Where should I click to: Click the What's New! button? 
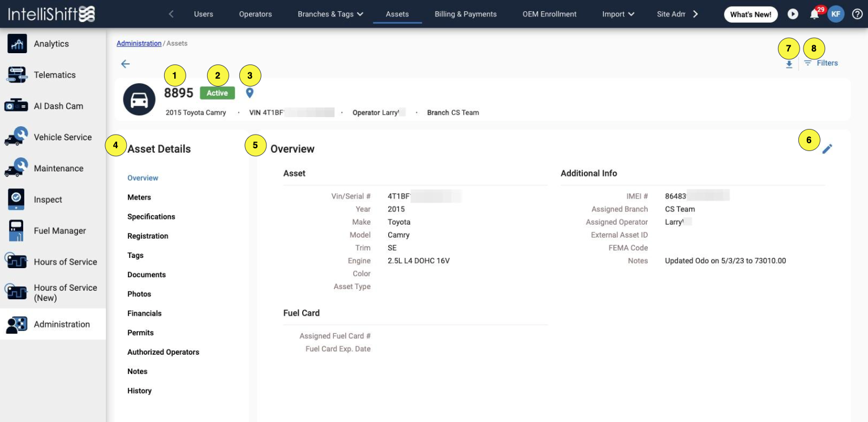click(750, 14)
